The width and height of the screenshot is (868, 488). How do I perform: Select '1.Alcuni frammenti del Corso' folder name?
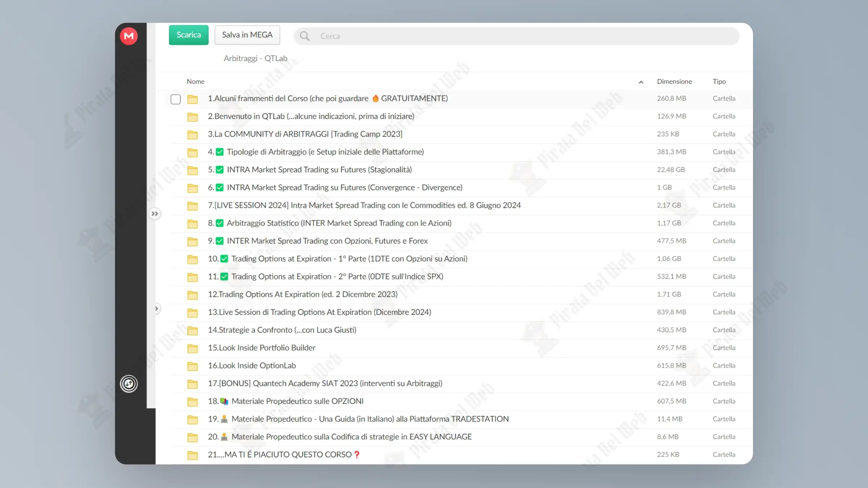(x=328, y=98)
